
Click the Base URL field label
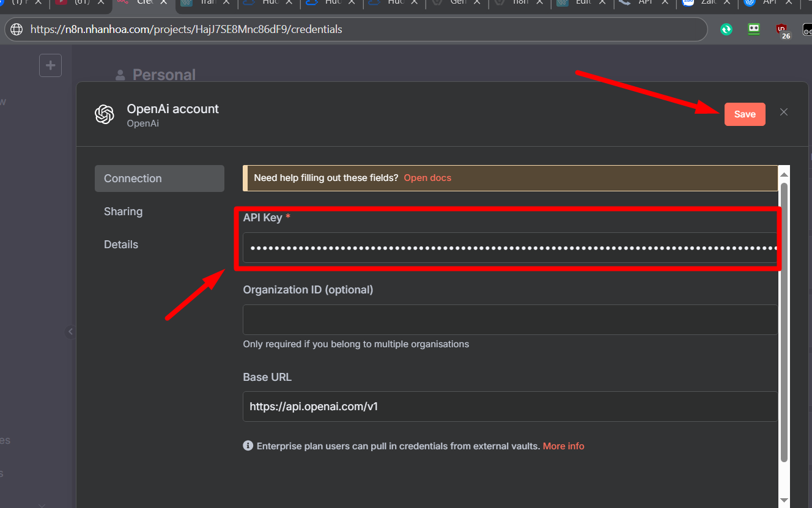pyautogui.click(x=267, y=377)
